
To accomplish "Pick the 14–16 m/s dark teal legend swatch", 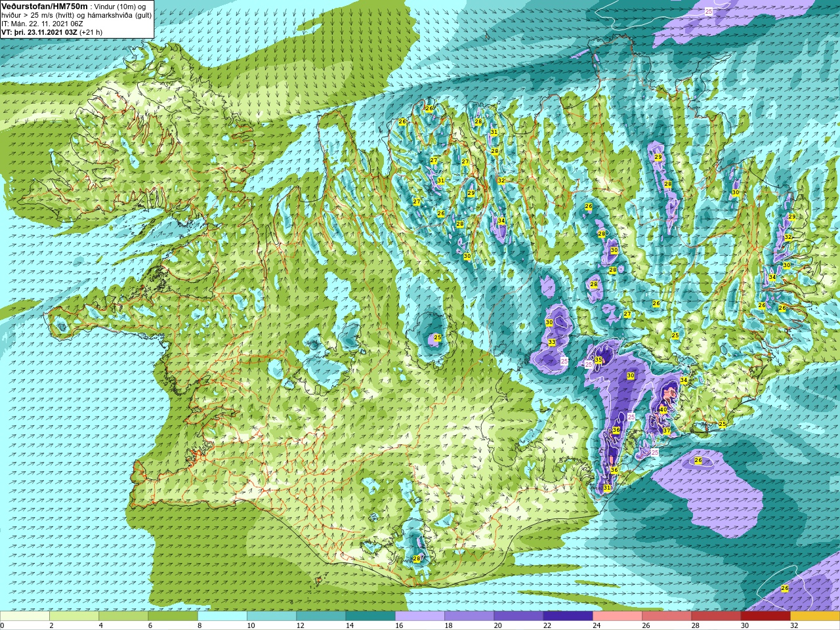I will pos(370,617).
